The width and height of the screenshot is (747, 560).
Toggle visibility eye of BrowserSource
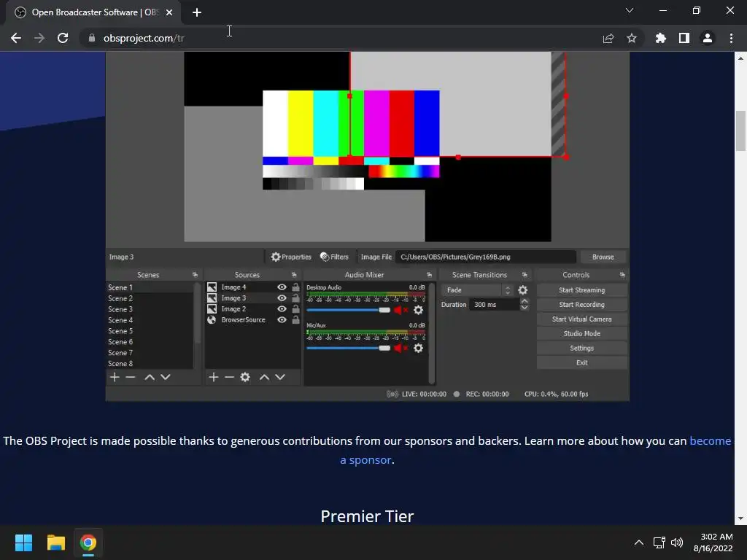tap(282, 319)
